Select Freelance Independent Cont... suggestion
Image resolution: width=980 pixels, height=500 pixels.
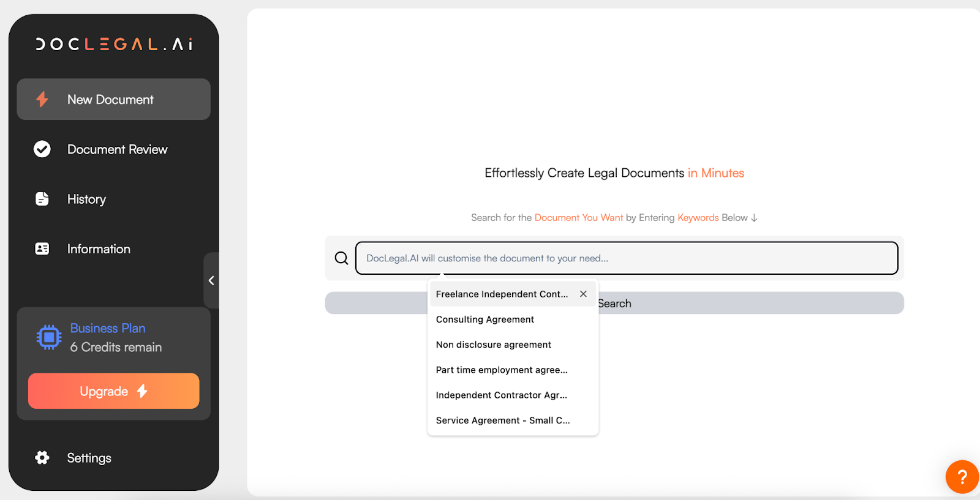coord(502,294)
